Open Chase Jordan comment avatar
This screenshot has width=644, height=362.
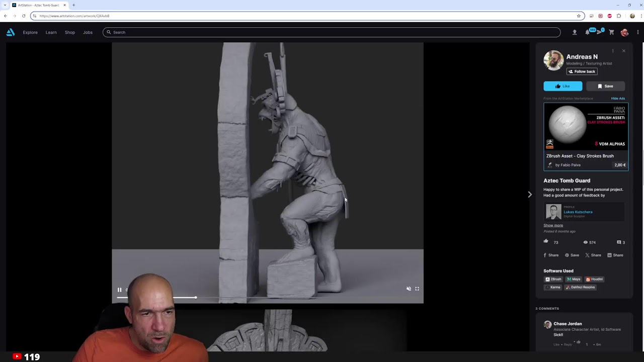pyautogui.click(x=547, y=325)
